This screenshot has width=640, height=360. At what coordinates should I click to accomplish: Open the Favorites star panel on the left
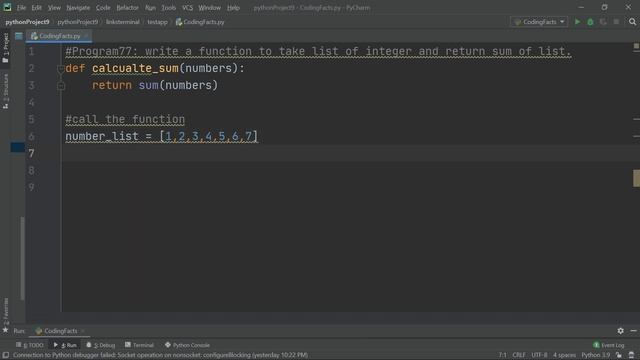(5, 316)
